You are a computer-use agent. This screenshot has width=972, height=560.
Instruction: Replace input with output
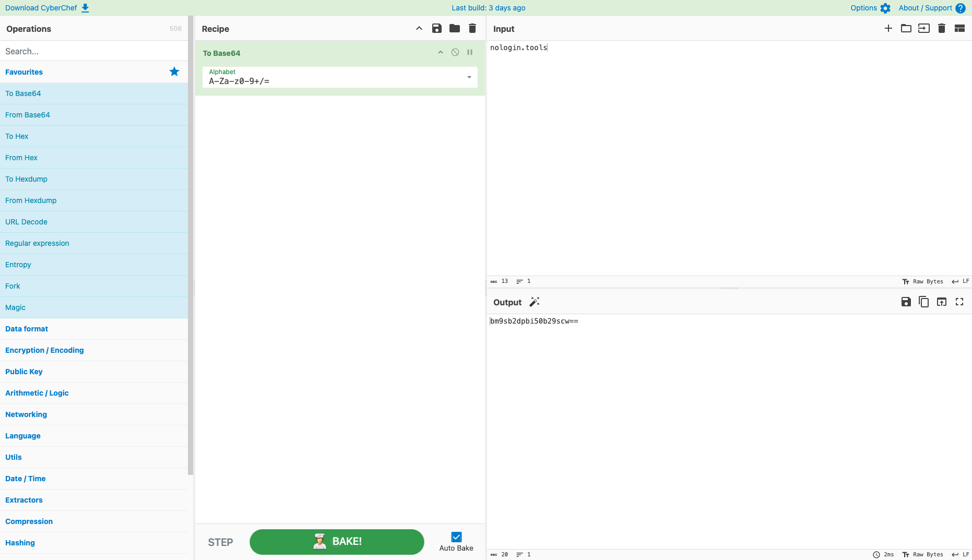click(x=942, y=302)
